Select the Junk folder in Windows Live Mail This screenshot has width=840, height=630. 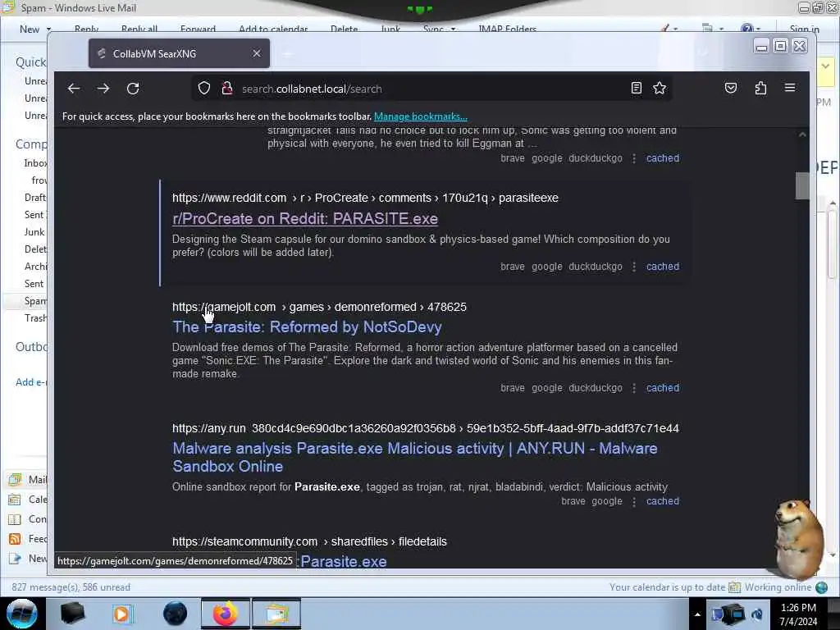click(34, 232)
